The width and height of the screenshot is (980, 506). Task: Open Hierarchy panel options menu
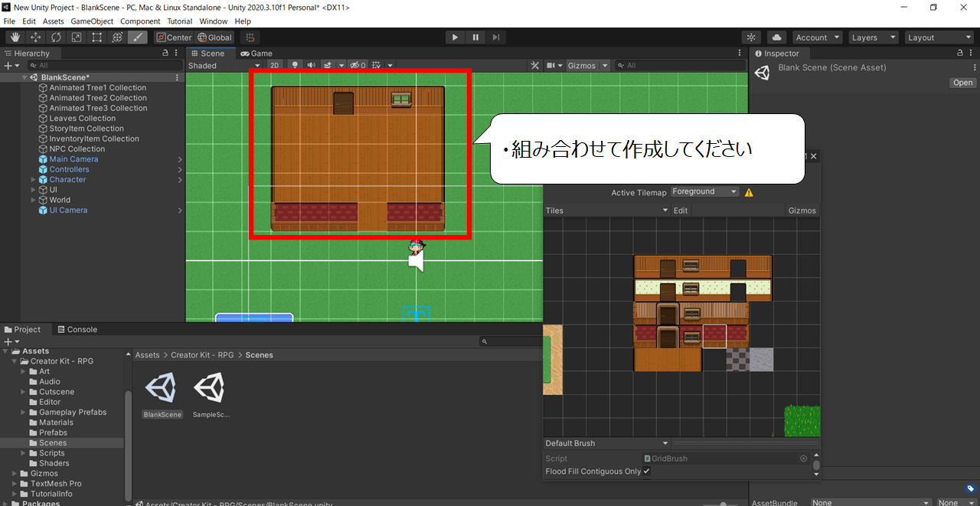point(178,54)
